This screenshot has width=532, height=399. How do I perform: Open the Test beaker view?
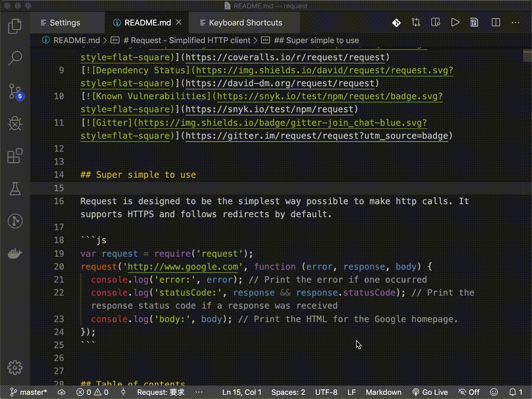(15, 189)
